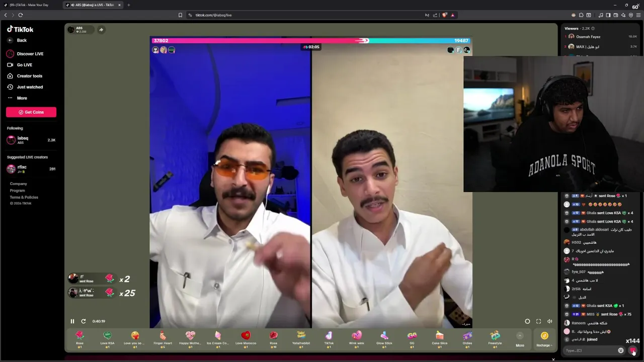This screenshot has height=362, width=644.
Task: Send the TikTok gift
Action: 329,339
